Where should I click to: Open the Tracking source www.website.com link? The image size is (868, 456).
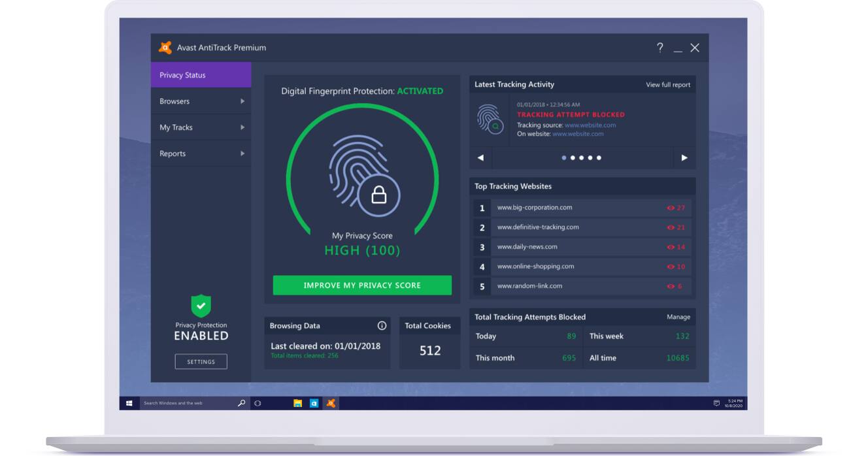coord(590,125)
